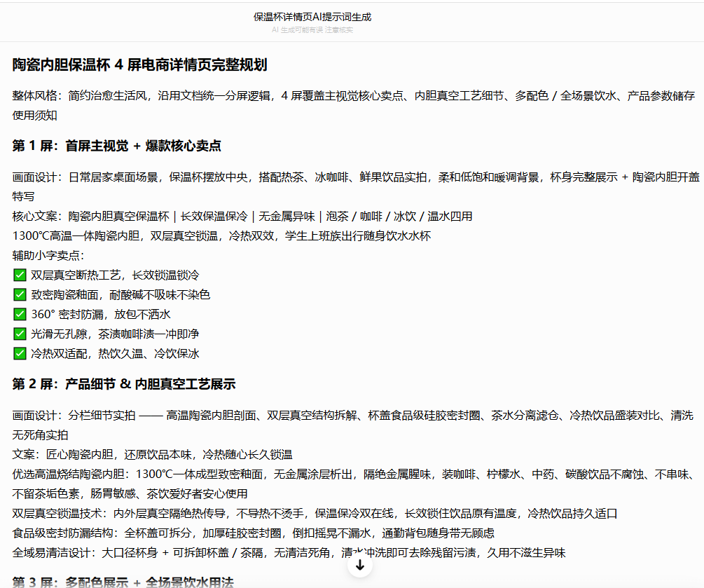Click the paragraph starting 整体风格：简约治愈生活风
Image resolution: width=704 pixels, height=588 pixels.
[354, 106]
